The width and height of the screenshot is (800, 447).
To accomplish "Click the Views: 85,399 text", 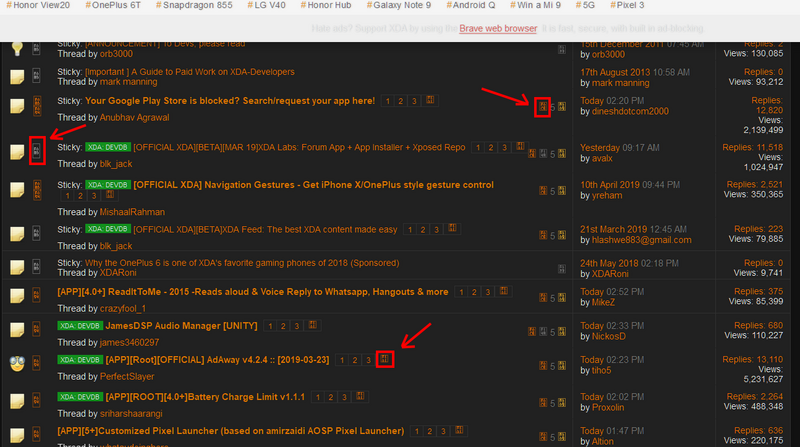I will (756, 301).
